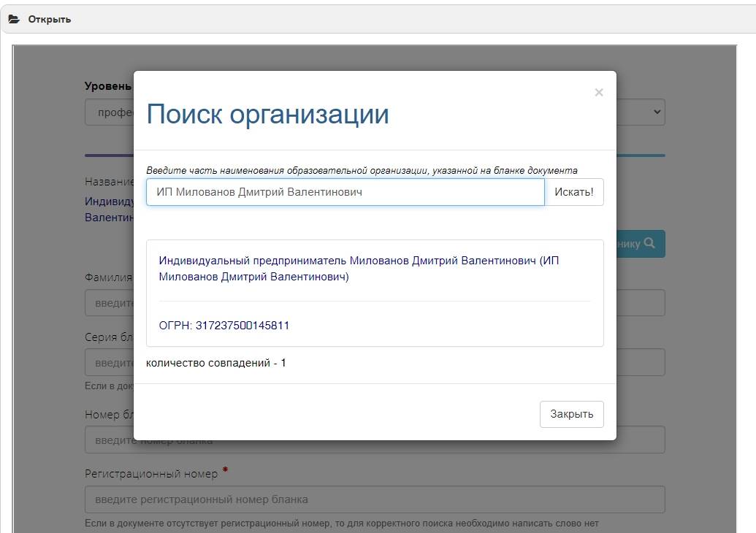The width and height of the screenshot is (756, 533).
Task: Click the teal search-by-directory button
Action: [643, 245]
